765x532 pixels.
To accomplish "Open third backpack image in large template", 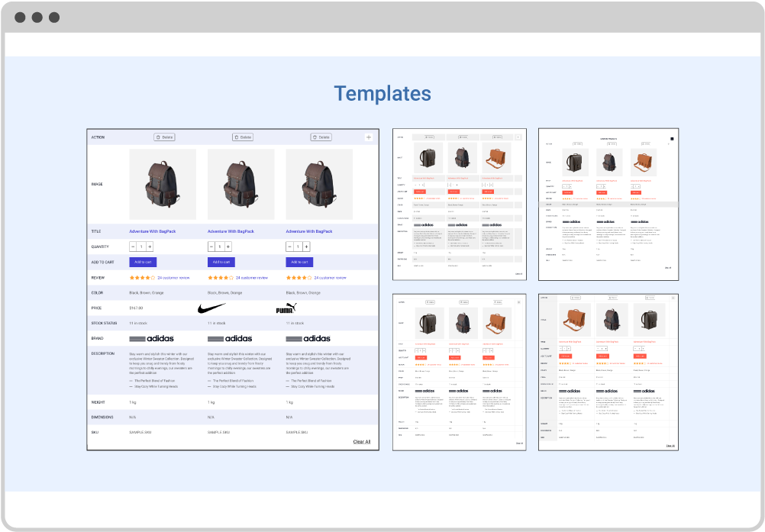I will (319, 184).
